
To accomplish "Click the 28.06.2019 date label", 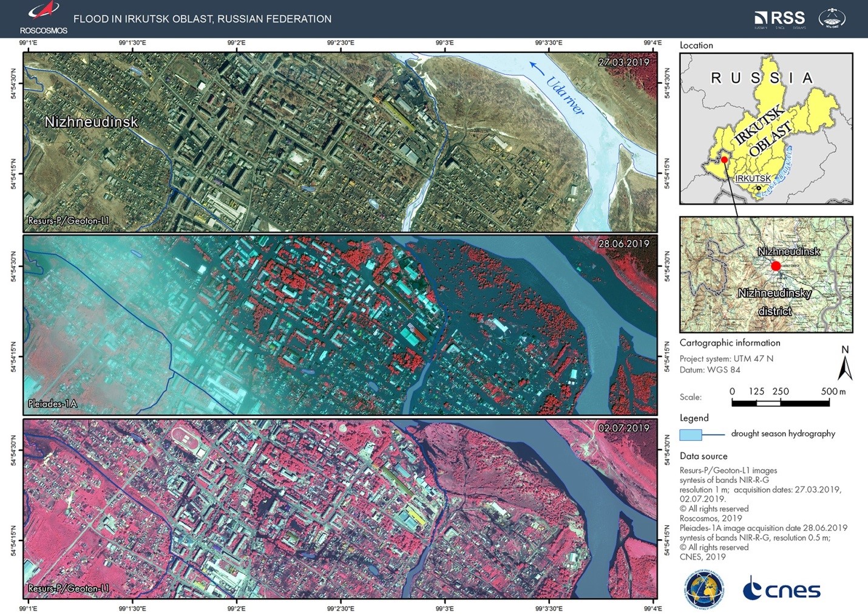I will click(623, 244).
